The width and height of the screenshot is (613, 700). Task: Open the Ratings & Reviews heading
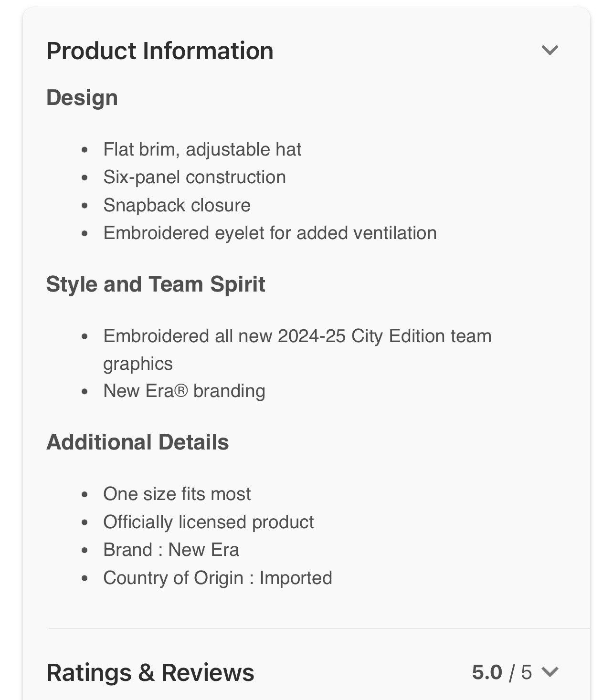pos(150,672)
